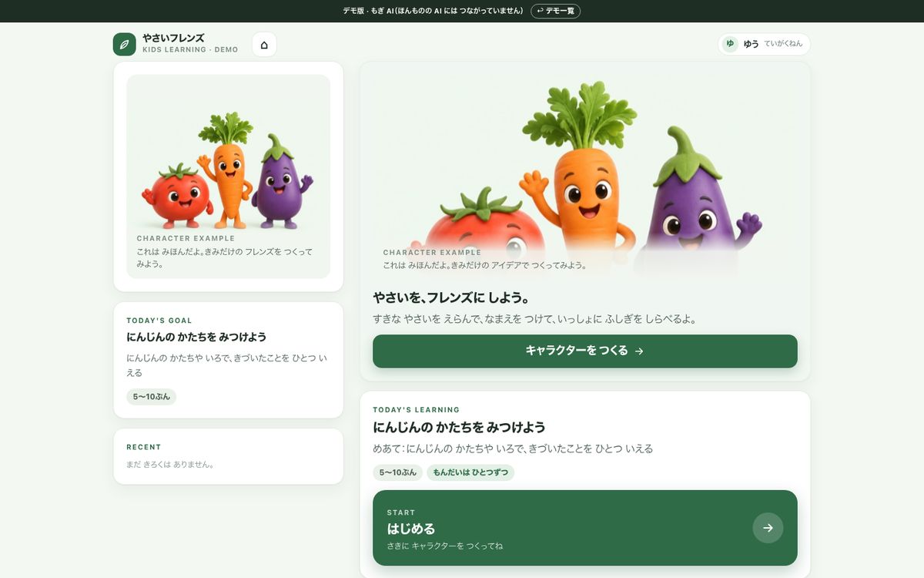Click the arrow circle on the はじめる card
Viewport: 924px width, 578px height.
tap(768, 528)
